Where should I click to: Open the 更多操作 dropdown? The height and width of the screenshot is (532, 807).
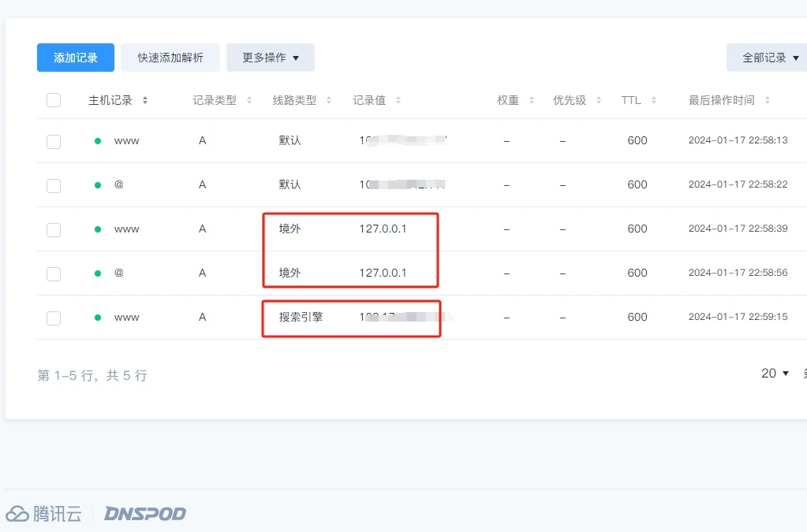tap(270, 58)
